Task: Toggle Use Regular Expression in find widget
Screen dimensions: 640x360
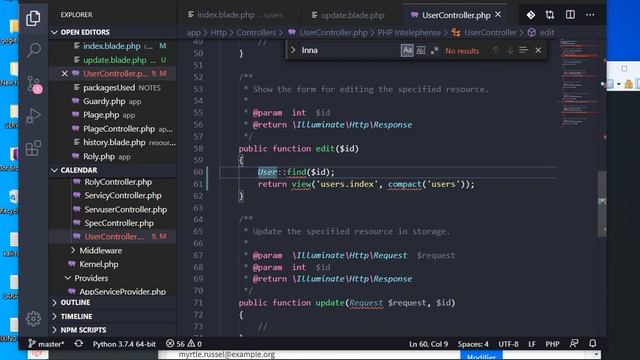Action: [x=434, y=51]
